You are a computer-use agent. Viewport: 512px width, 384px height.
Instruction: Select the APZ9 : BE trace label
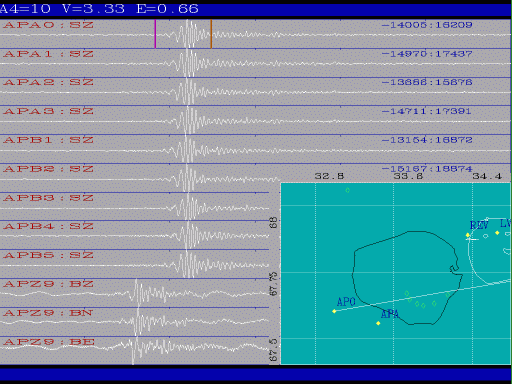tap(48, 342)
